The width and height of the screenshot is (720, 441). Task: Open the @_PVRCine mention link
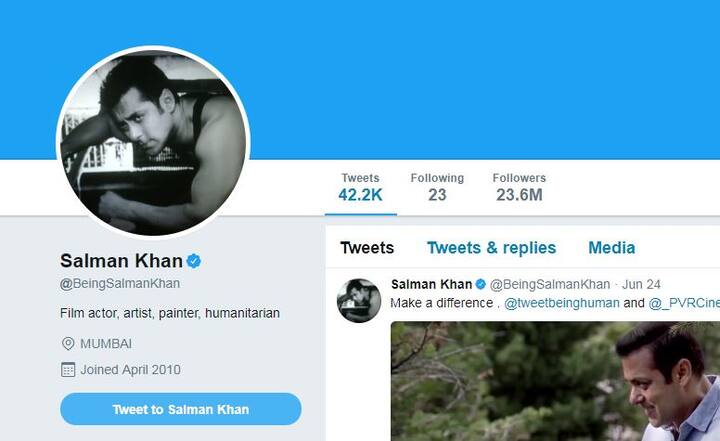click(684, 303)
